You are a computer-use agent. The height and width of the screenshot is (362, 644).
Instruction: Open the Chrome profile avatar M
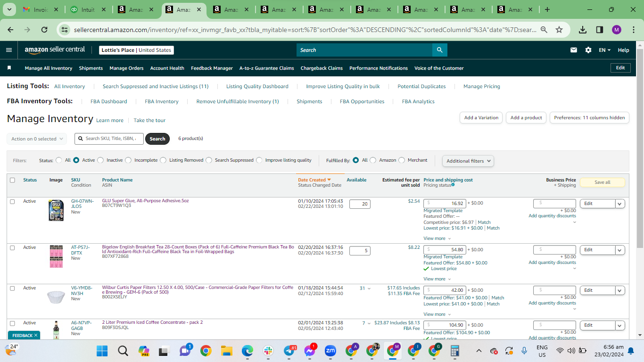(x=617, y=30)
